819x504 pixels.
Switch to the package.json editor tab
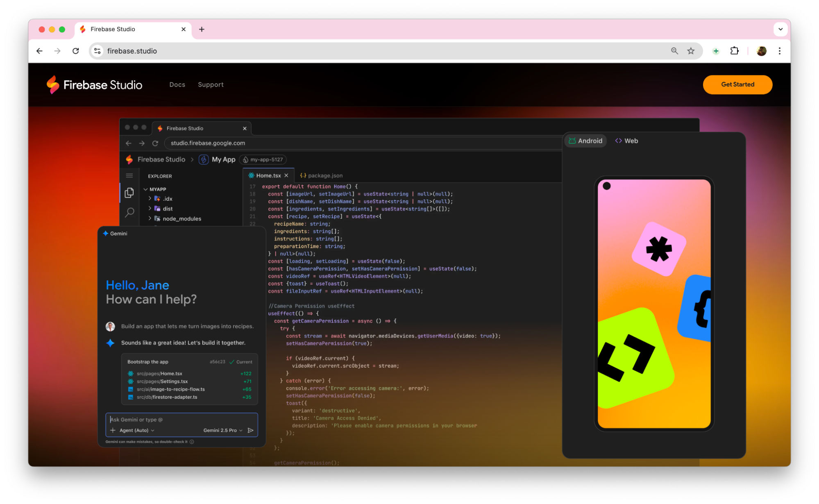pyautogui.click(x=321, y=175)
